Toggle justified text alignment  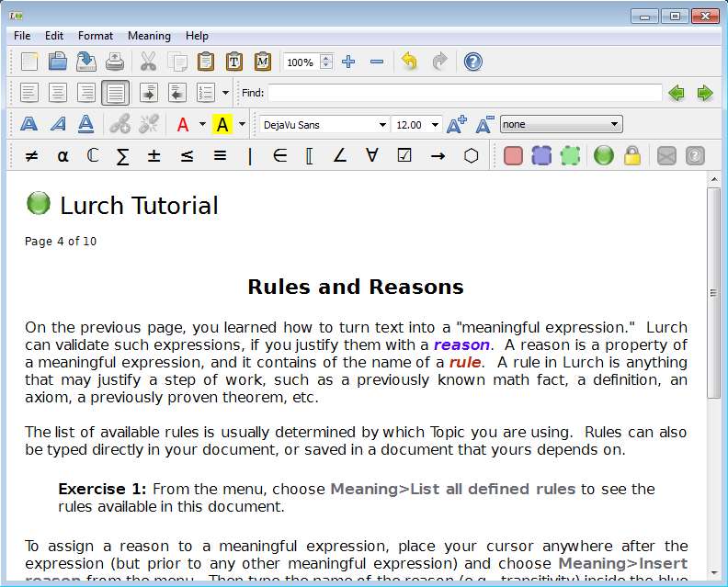[115, 93]
